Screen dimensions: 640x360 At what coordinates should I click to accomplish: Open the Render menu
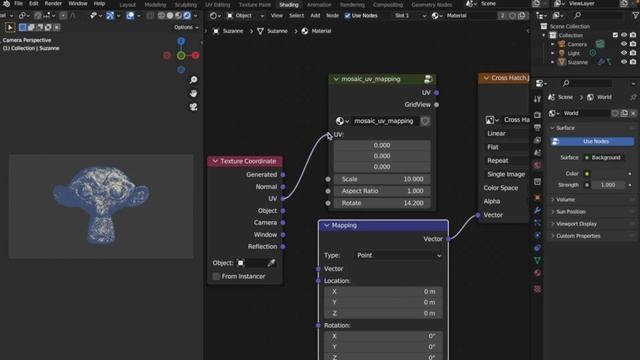(x=53, y=4)
